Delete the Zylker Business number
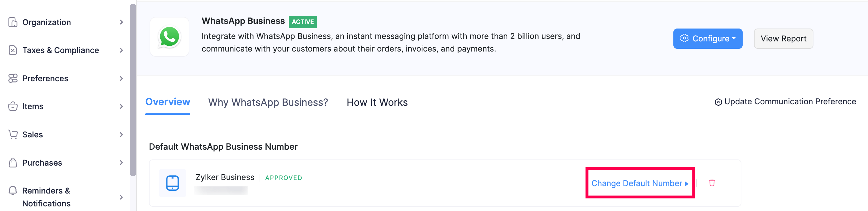868x211 pixels. [x=712, y=183]
